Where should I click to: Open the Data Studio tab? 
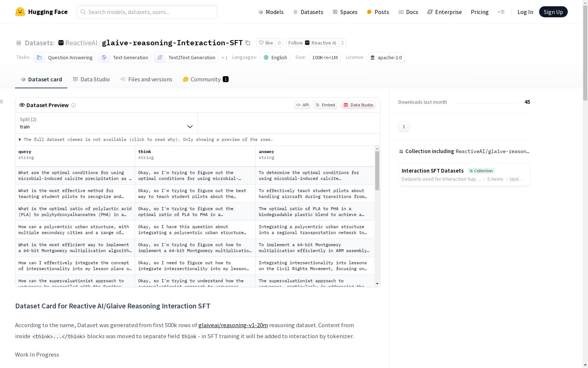click(x=92, y=79)
